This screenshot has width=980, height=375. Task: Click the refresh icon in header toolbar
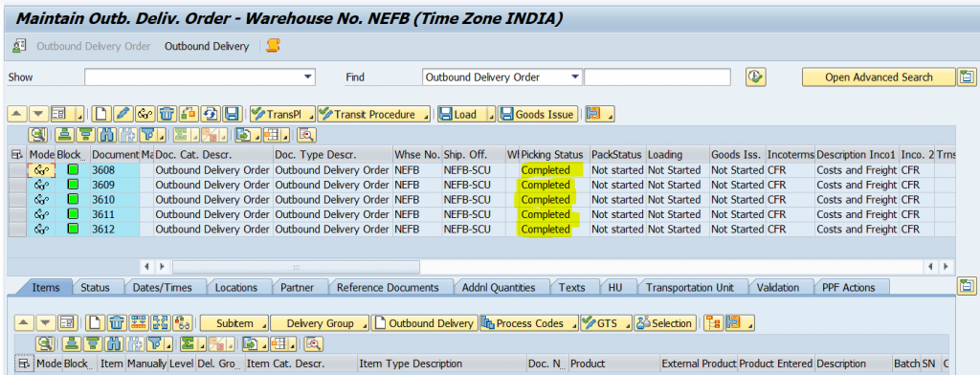point(211,115)
